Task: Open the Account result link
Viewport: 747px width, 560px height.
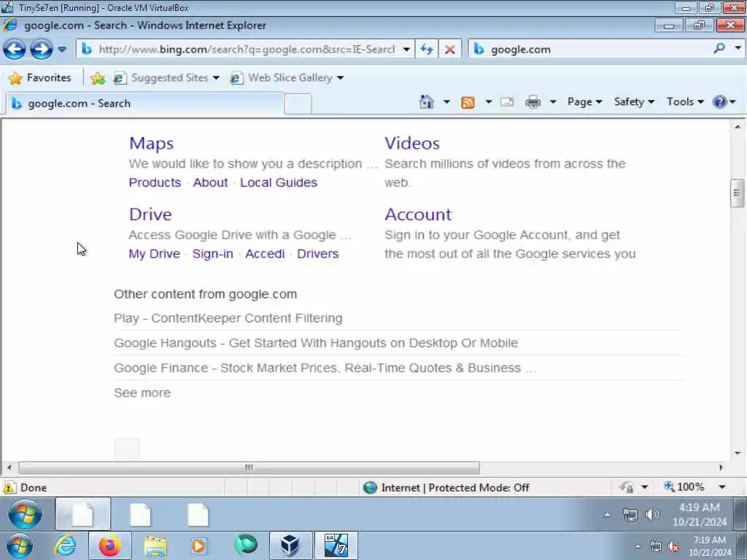Action: coord(418,215)
